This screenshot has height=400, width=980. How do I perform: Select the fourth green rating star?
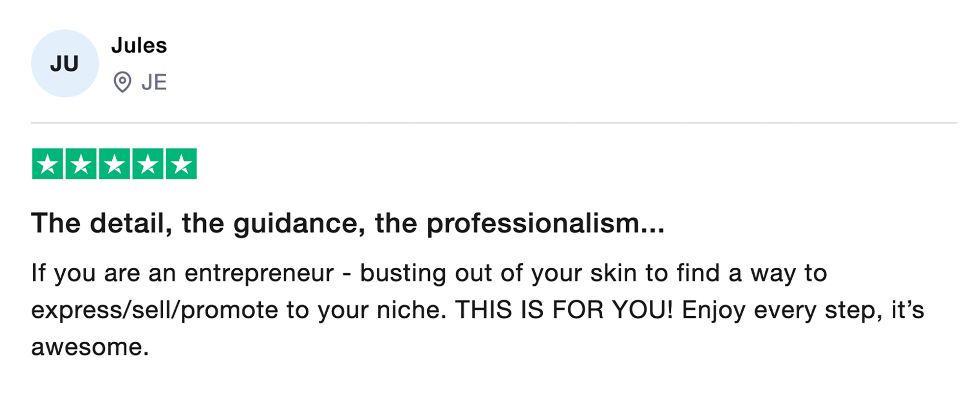147,164
